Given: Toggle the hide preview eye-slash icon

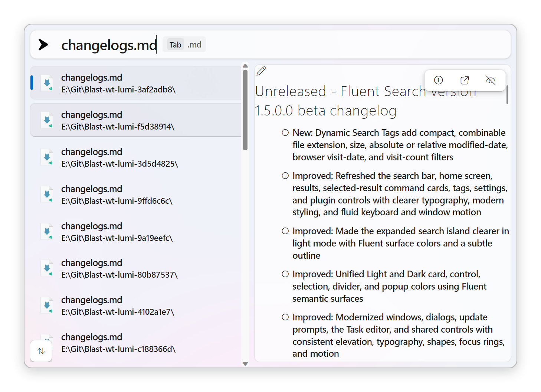Looking at the screenshot, I should pyautogui.click(x=491, y=80).
